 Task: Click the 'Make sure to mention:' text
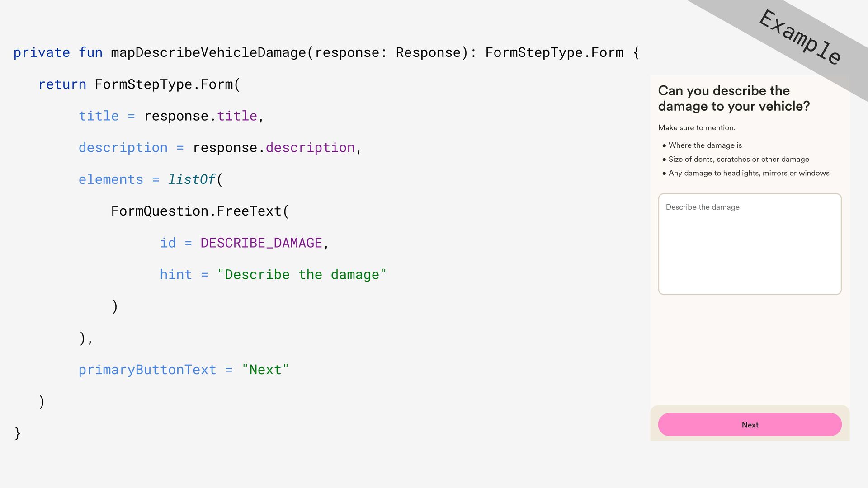coord(696,128)
